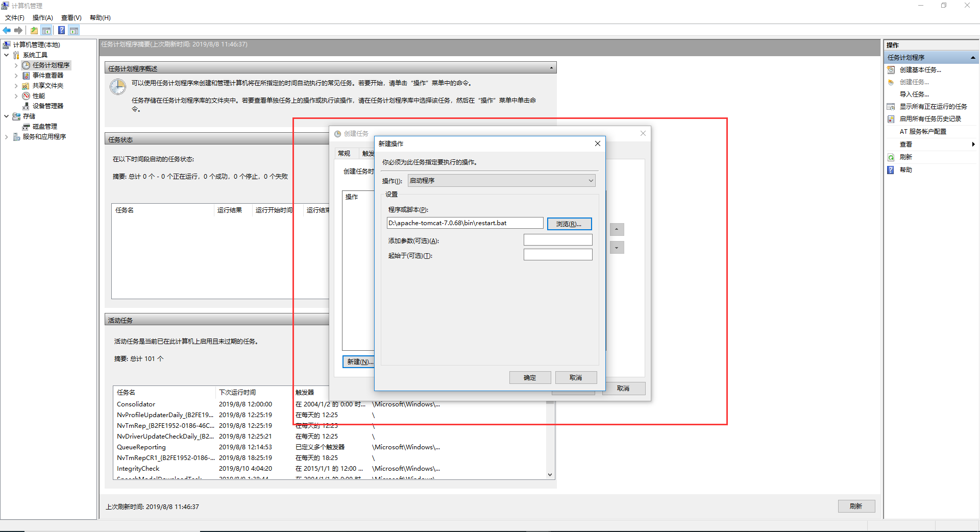
Task: Expand the 任务计划程序 tree node
Action: (16, 65)
